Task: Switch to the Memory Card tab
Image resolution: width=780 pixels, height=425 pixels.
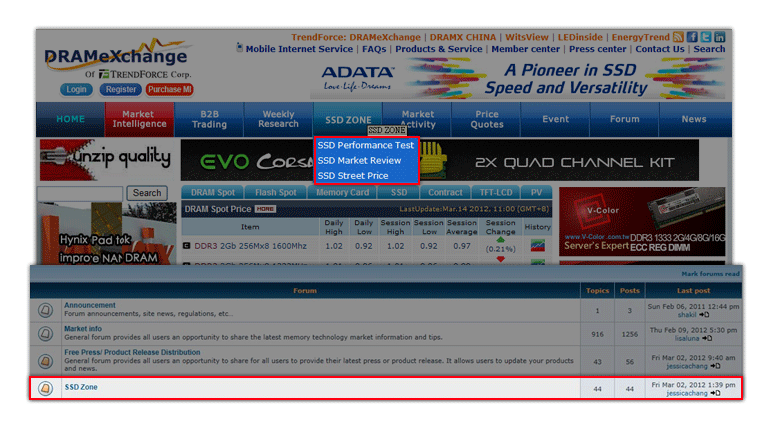Action: click(342, 193)
